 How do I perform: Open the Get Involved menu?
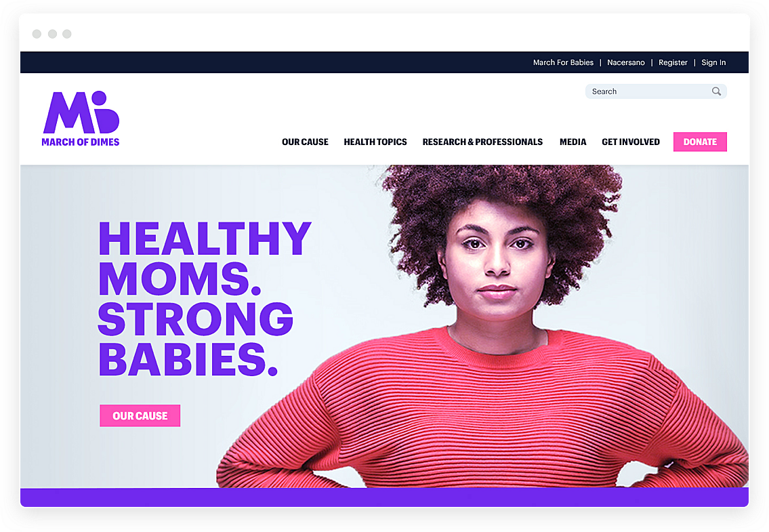[631, 142]
